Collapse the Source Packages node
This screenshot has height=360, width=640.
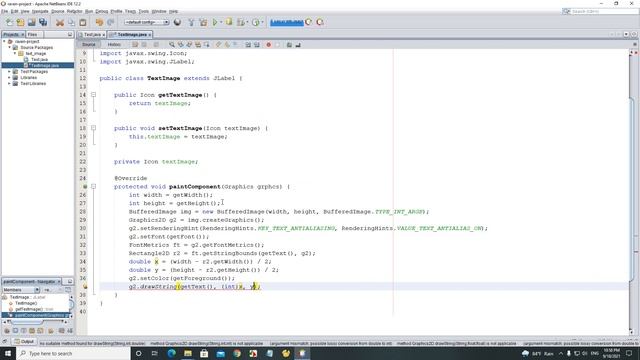pos(10,47)
